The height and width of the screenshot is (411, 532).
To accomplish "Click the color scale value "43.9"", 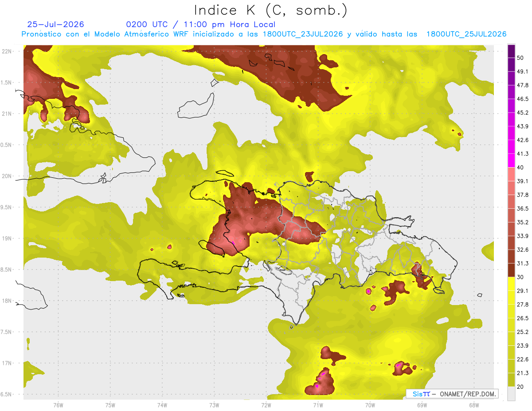I will (523, 126).
